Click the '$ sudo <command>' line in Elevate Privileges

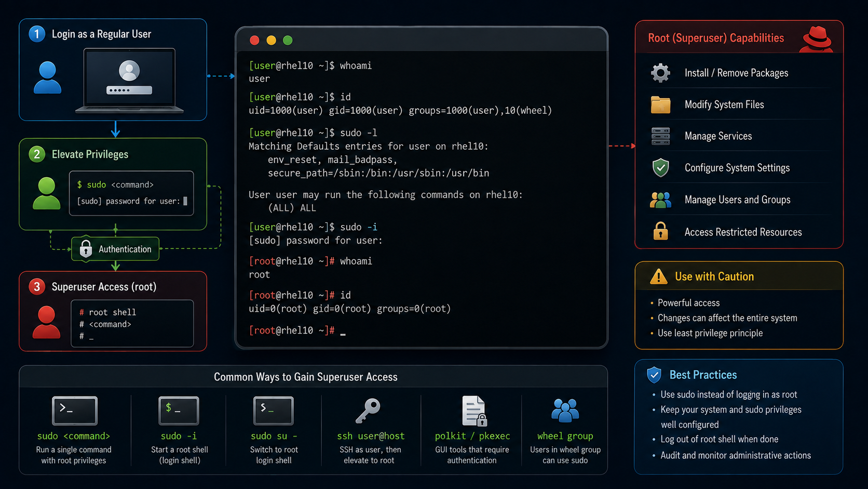(115, 184)
